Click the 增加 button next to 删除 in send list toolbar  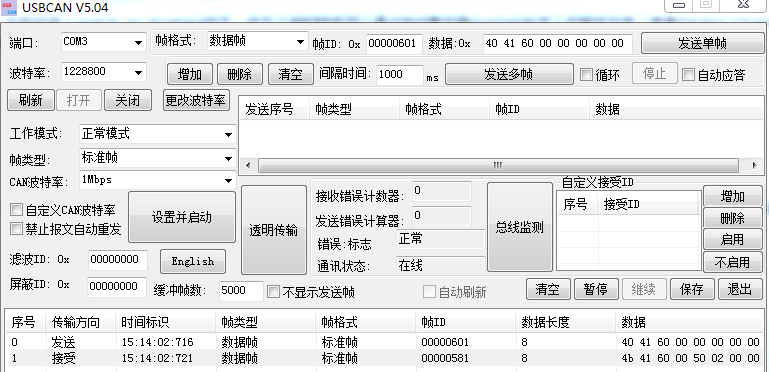[x=189, y=74]
